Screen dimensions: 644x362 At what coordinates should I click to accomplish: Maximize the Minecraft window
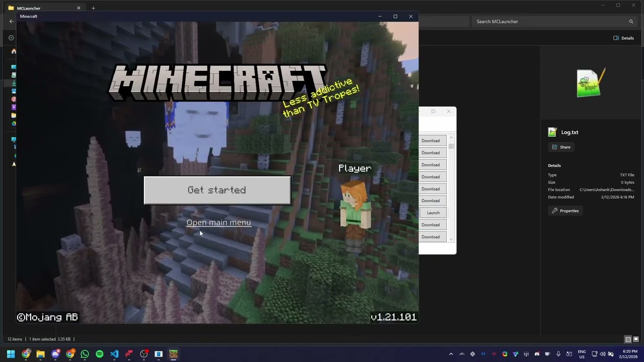point(395,17)
